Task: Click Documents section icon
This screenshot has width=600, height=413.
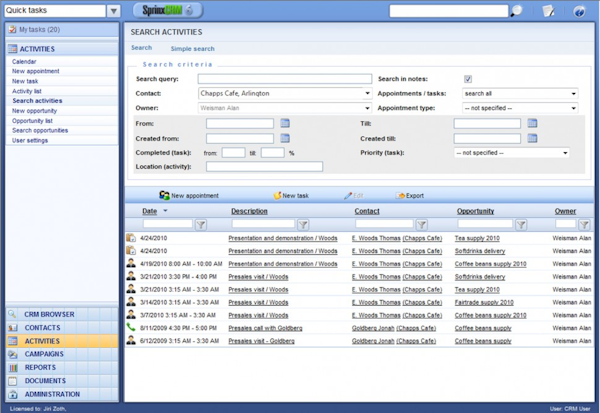Action: (x=13, y=381)
